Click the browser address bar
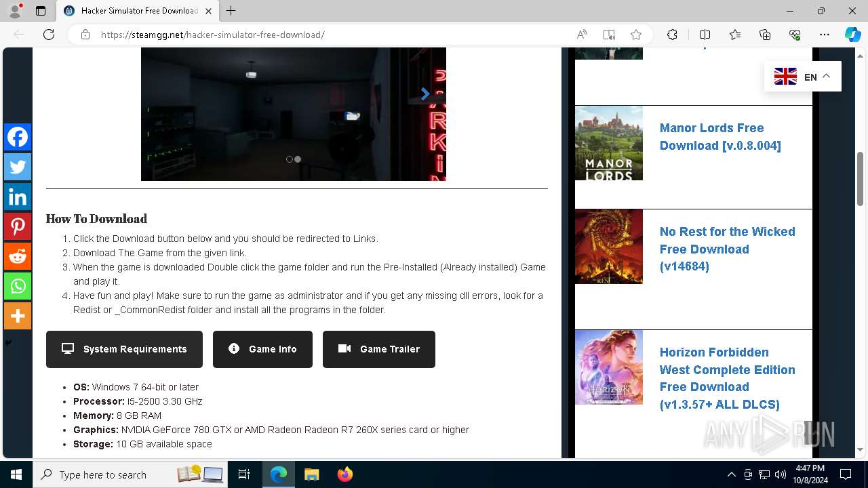The image size is (868, 488). click(332, 35)
